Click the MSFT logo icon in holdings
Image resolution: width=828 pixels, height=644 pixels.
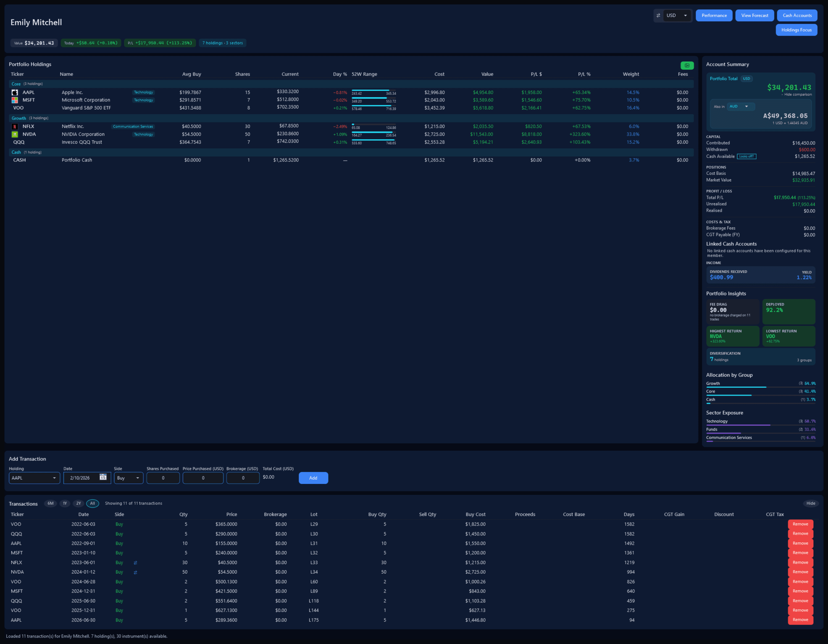click(15, 100)
